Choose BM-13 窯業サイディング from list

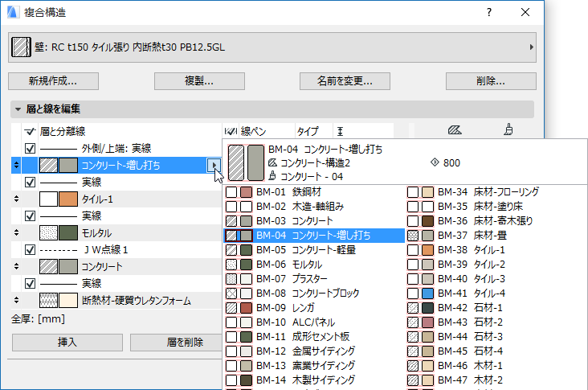pyautogui.click(x=314, y=366)
